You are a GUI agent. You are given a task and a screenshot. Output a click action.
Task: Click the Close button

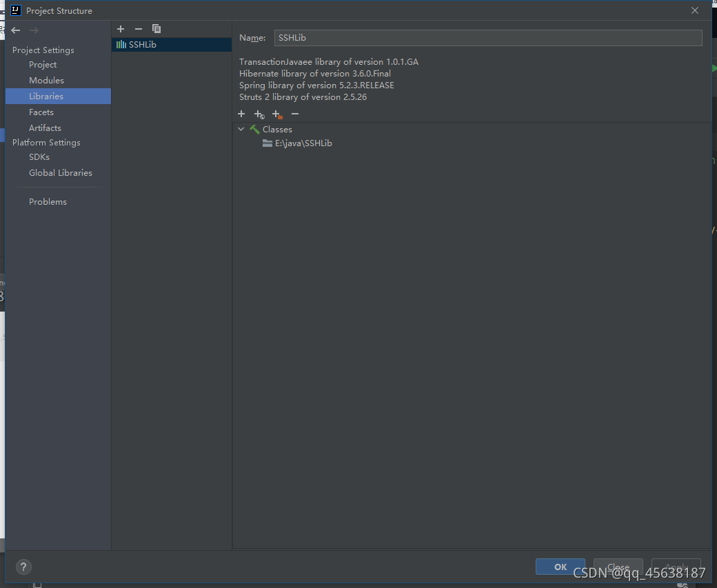(618, 567)
